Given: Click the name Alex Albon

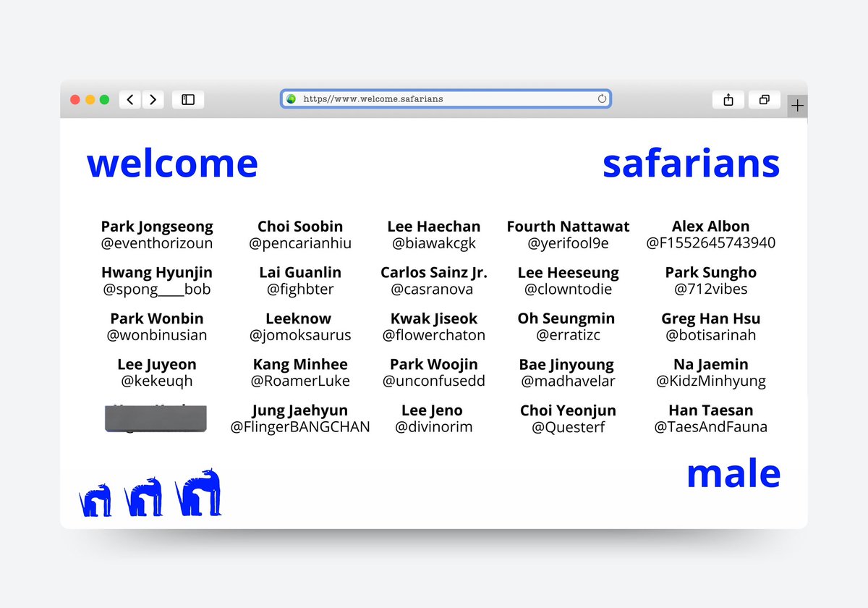Looking at the screenshot, I should (711, 227).
